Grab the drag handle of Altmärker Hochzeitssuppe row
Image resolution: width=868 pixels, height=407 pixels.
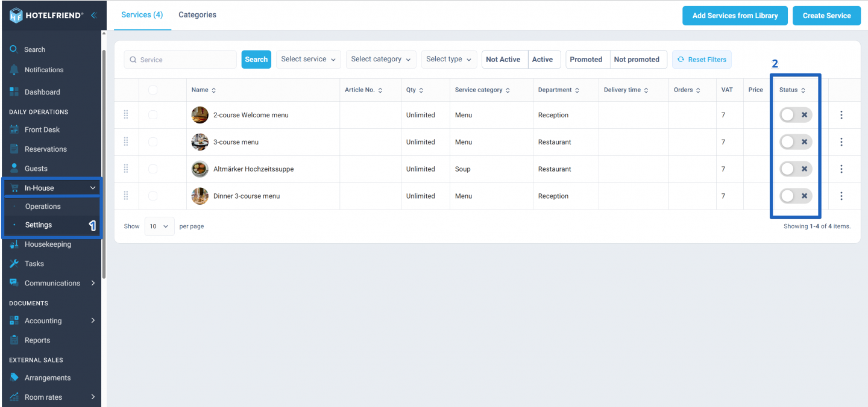pyautogui.click(x=126, y=169)
